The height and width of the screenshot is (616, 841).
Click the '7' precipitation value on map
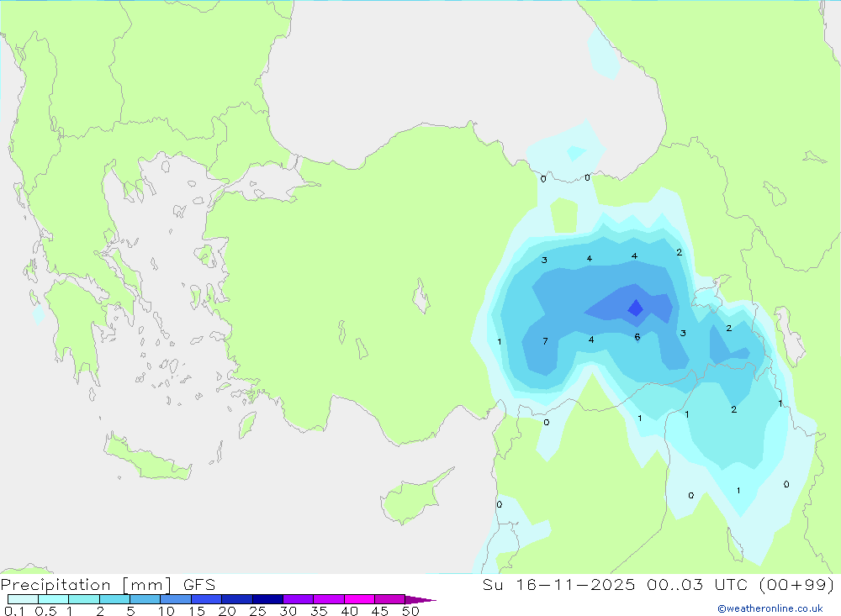(545, 341)
